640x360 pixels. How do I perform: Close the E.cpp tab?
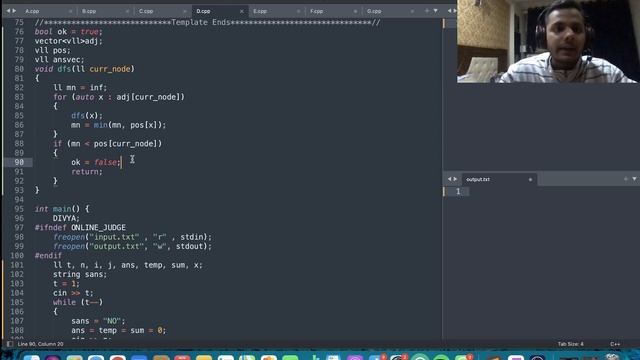(x=298, y=11)
